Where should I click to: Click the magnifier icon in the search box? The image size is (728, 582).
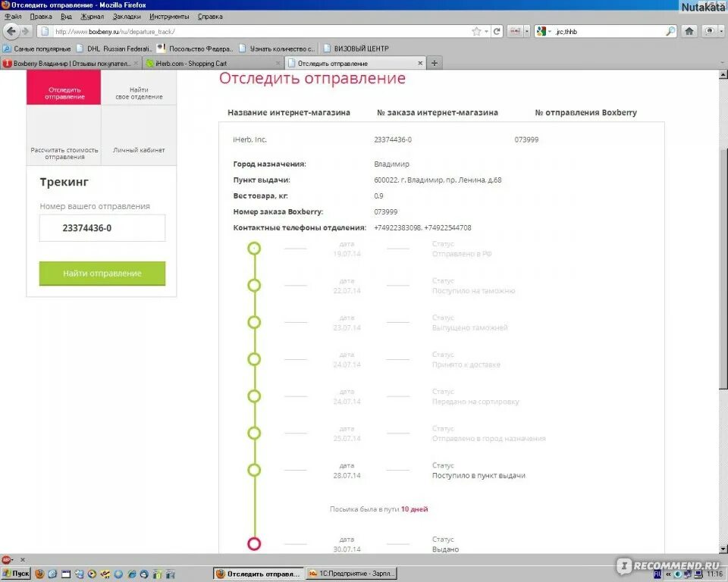click(670, 31)
